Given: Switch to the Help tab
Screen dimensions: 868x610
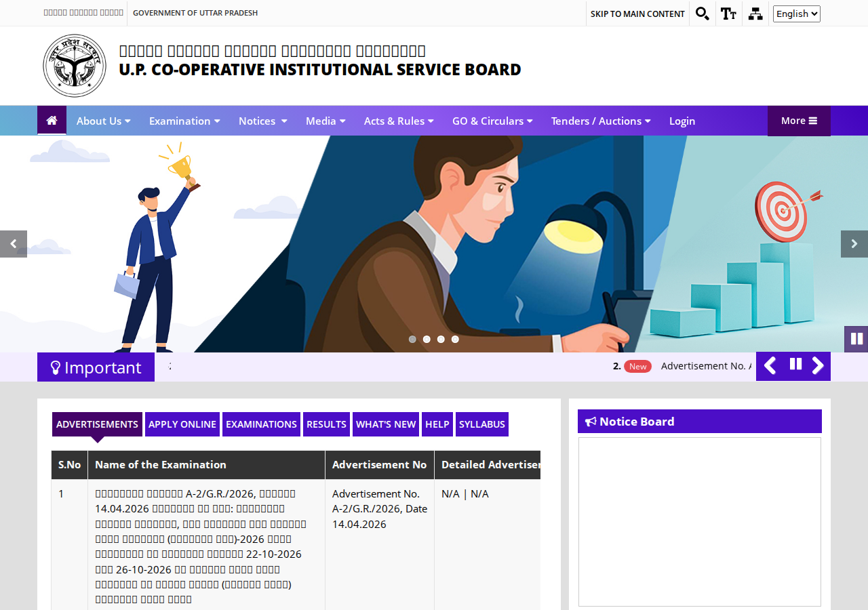Looking at the screenshot, I should [437, 424].
